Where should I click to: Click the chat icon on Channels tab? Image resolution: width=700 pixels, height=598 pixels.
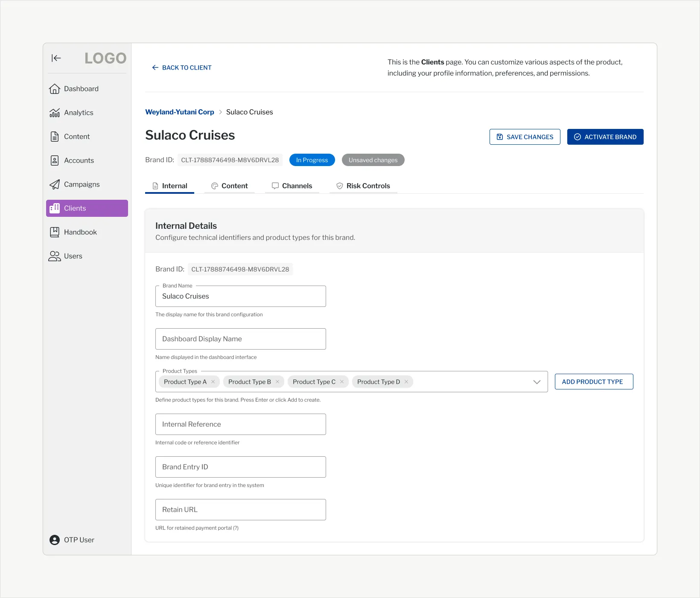[x=275, y=186]
